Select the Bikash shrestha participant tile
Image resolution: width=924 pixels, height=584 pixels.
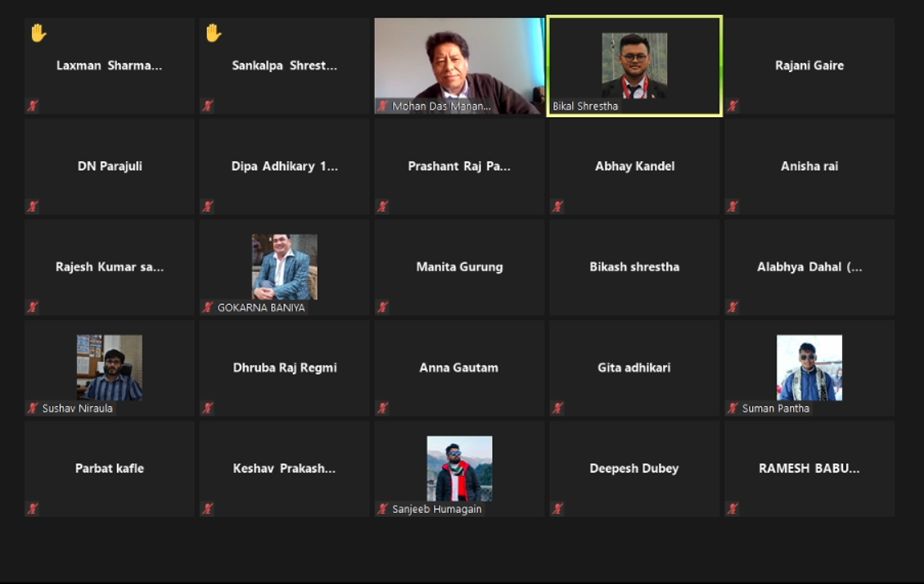point(634,267)
